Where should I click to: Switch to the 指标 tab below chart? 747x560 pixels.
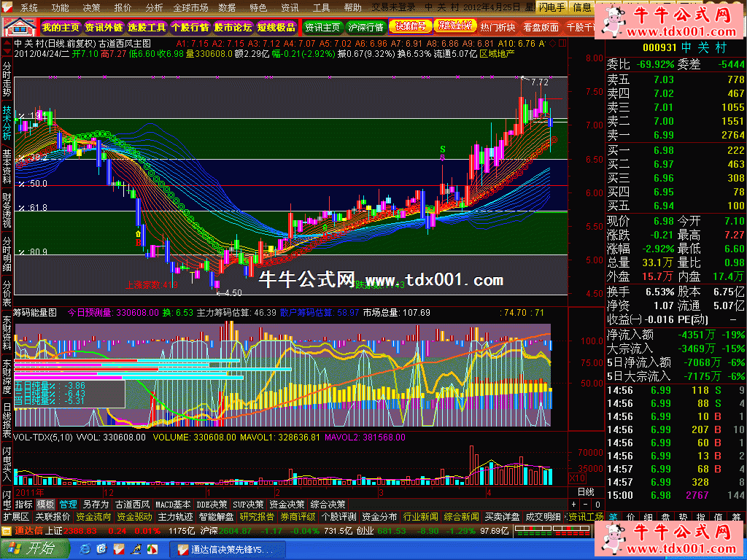[x=24, y=505]
